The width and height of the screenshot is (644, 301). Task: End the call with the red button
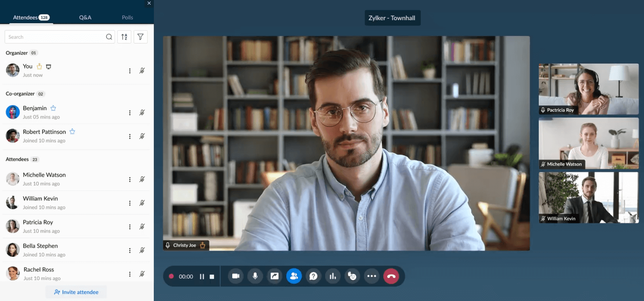(x=391, y=276)
